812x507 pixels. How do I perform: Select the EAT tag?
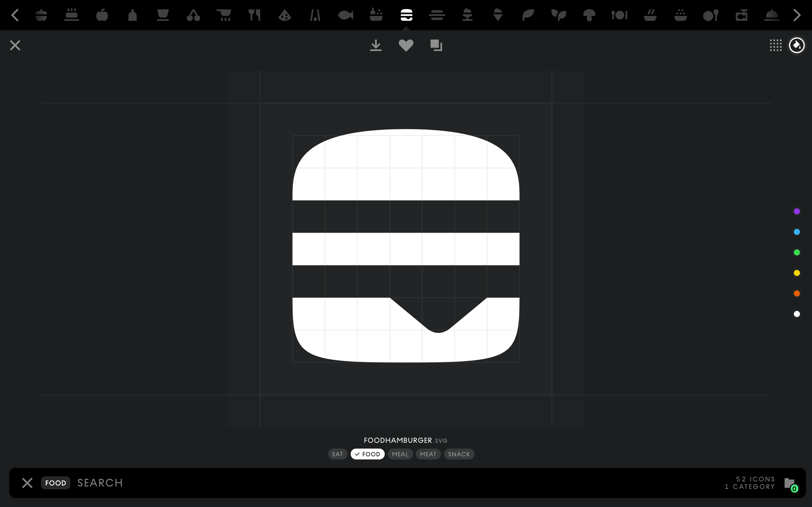click(337, 454)
